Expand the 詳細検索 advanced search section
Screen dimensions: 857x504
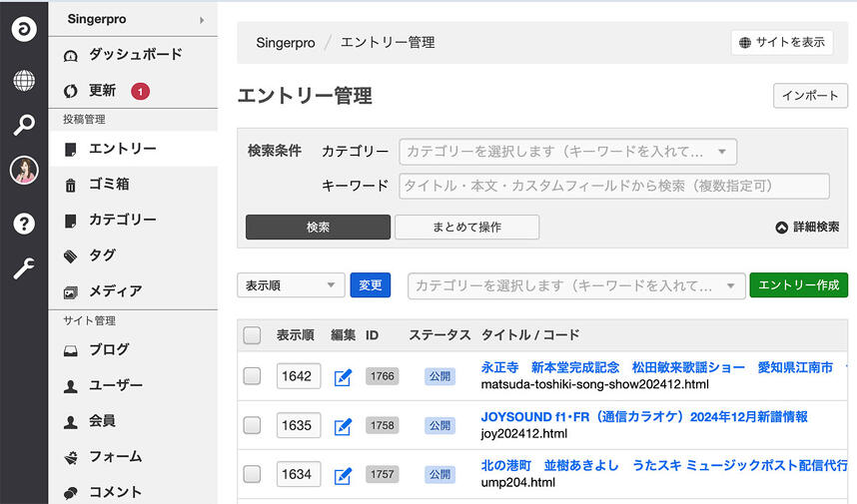click(x=807, y=228)
